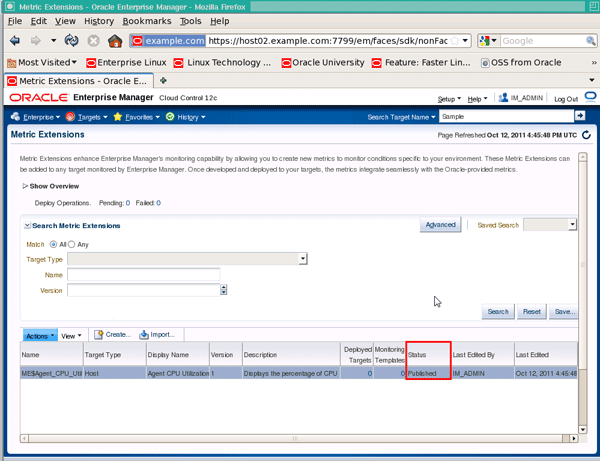Click the browser forward arrow

tap(36, 41)
